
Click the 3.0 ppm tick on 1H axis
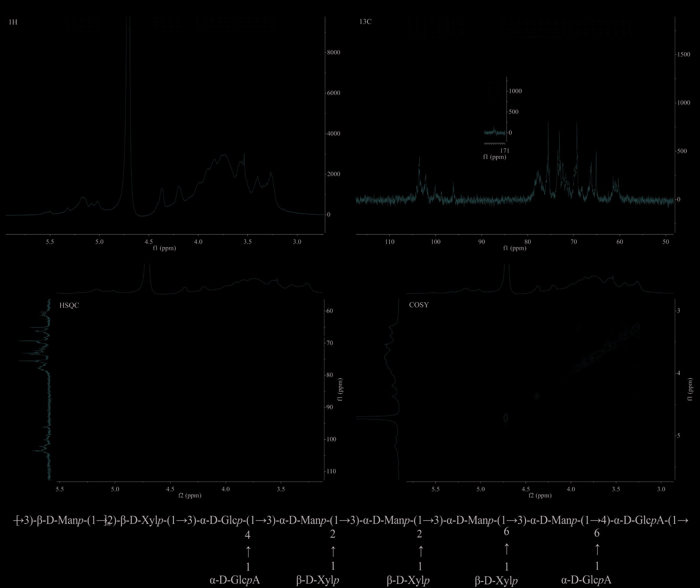click(297, 242)
